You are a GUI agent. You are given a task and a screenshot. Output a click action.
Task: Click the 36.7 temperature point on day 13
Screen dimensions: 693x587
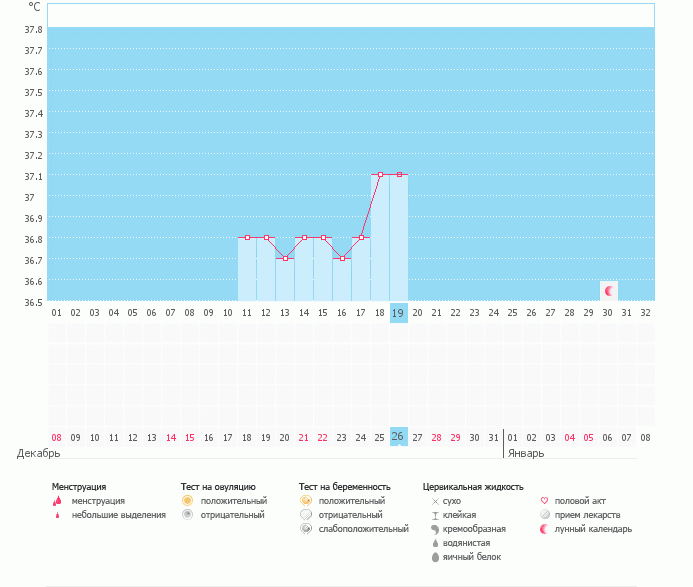point(285,258)
